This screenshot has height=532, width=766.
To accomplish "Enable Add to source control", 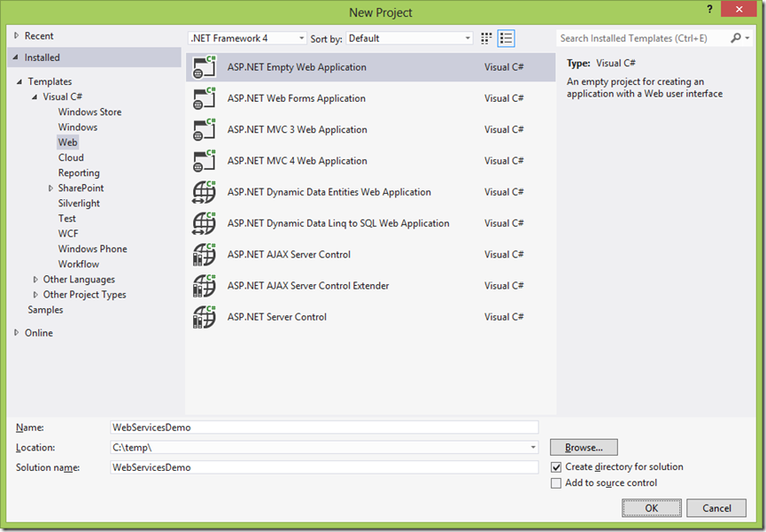I will point(556,483).
